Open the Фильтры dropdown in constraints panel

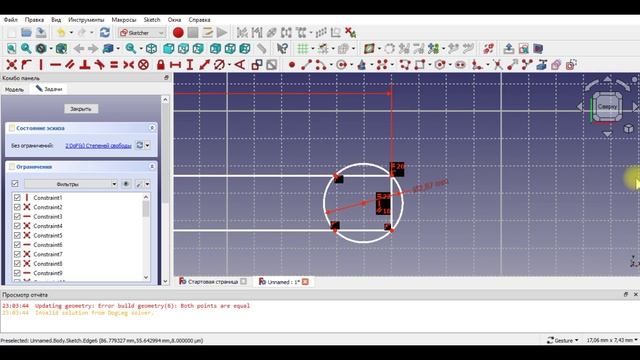71,184
